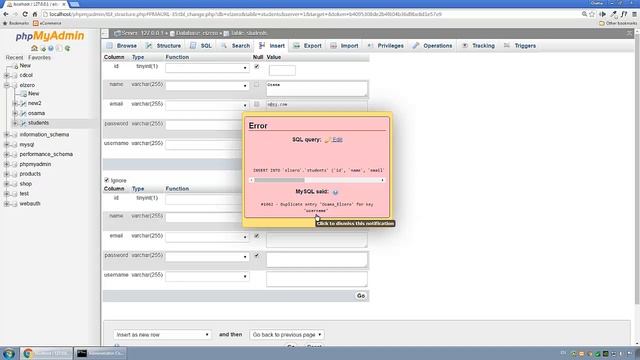Open Function dropdown for second password row
The width and height of the screenshot is (640, 360).
tap(207, 257)
